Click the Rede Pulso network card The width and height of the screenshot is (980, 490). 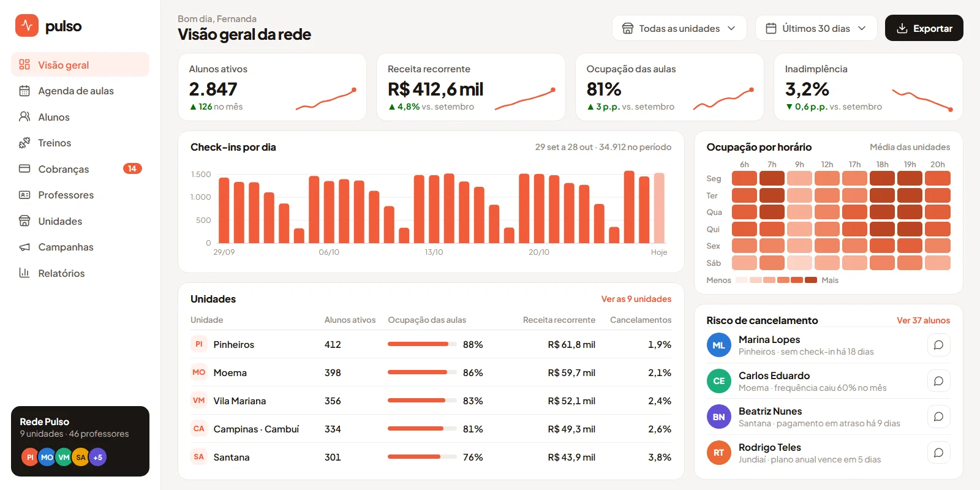(x=80, y=441)
